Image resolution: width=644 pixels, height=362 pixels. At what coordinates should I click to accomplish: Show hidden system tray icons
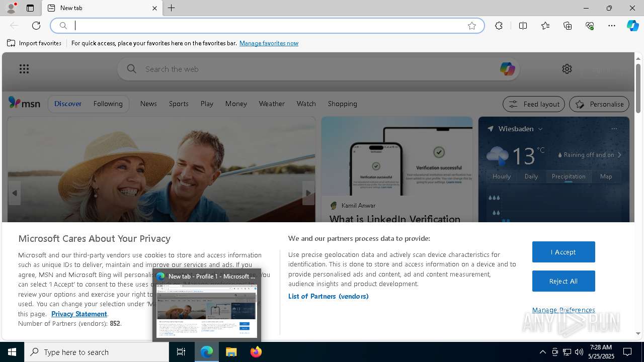click(x=542, y=352)
